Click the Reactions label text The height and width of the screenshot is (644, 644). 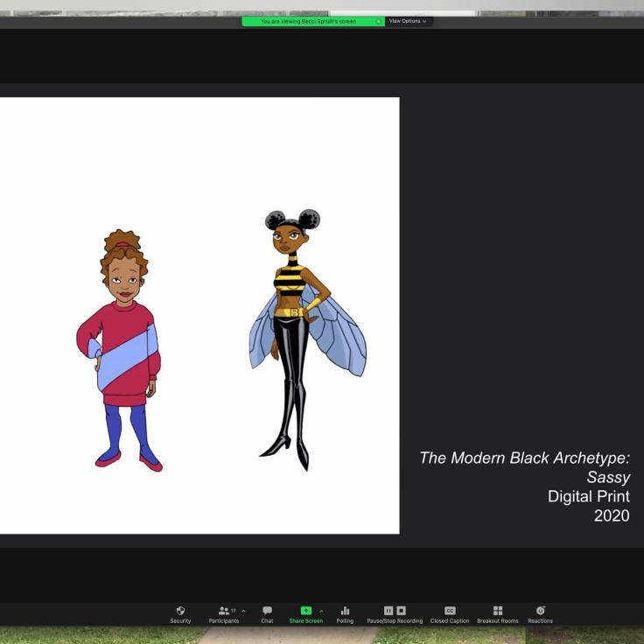pos(540,621)
